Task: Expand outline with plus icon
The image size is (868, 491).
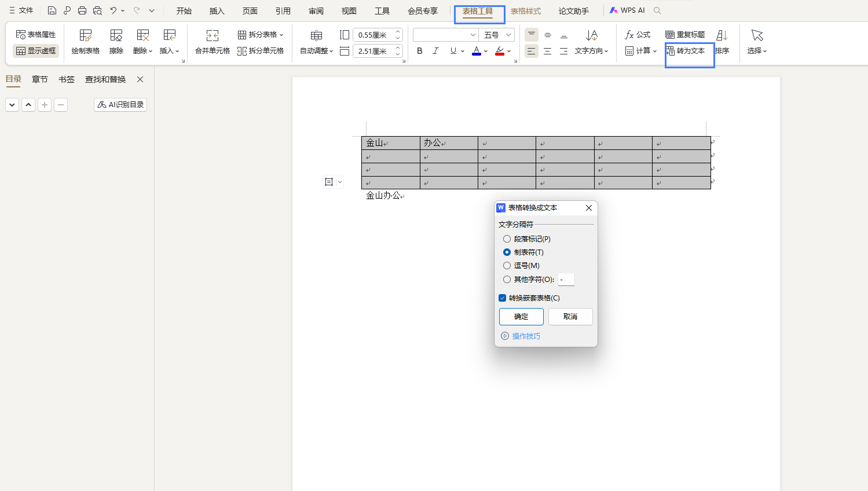Action: (x=45, y=105)
